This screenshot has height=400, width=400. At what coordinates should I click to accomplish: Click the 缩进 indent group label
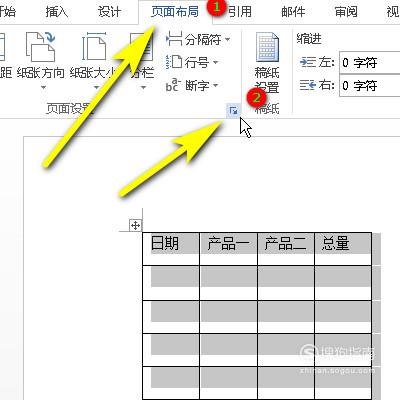pyautogui.click(x=309, y=39)
